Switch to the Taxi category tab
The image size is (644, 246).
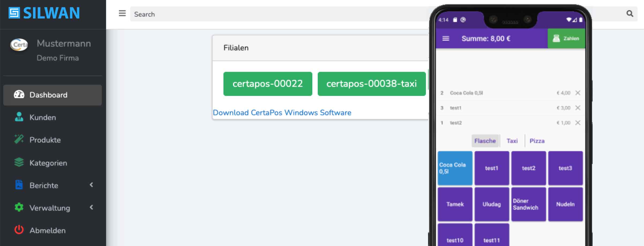512,141
